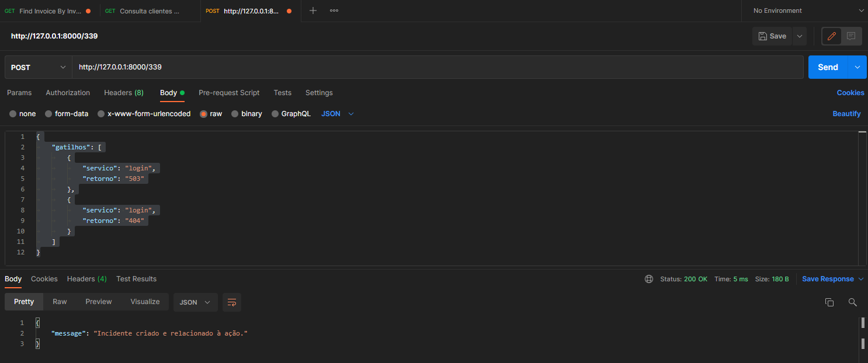
Task: Click the request title http://127.0.0.1:8000/339
Action: click(x=54, y=36)
